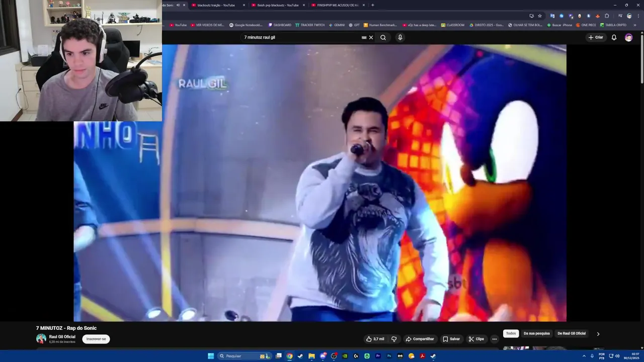
Task: Click the Raul Gil Oficial channel avatar
Action: pos(41,339)
